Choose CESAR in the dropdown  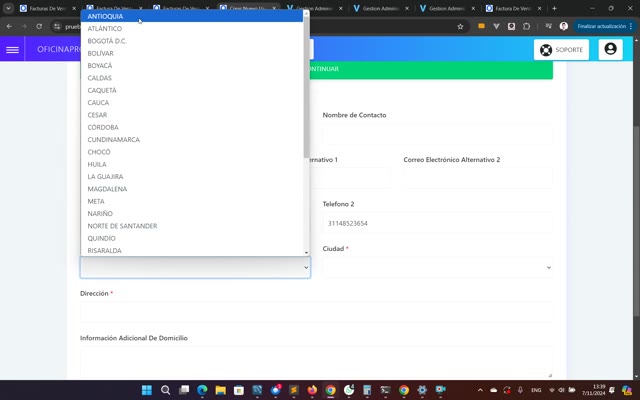192,115
